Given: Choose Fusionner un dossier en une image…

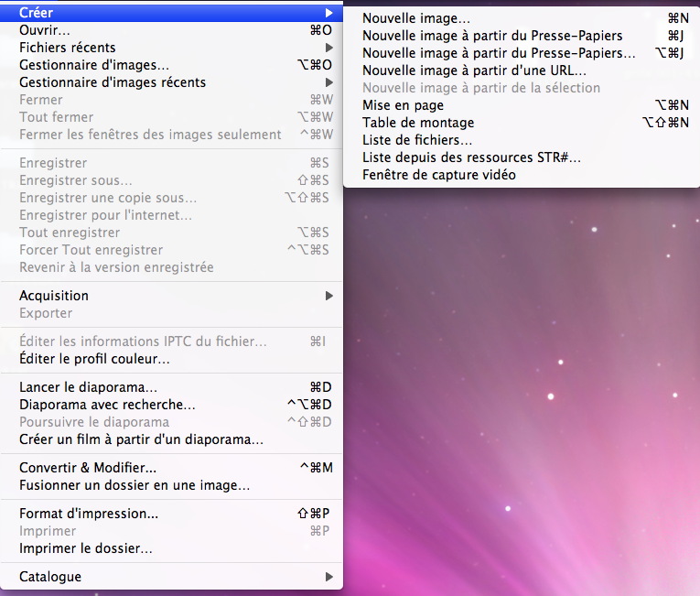Looking at the screenshot, I should pyautogui.click(x=171, y=485).
